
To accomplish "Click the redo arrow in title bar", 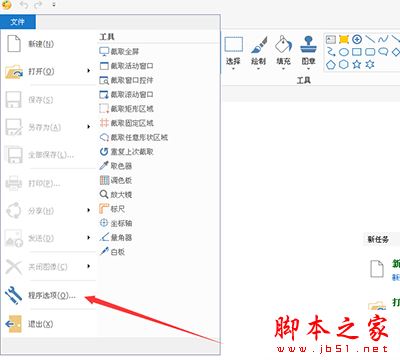I will coord(39,4).
